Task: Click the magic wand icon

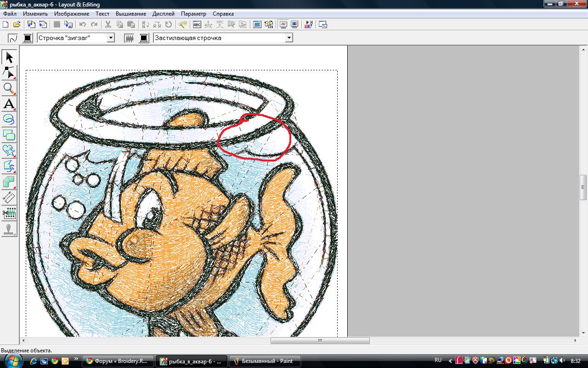Action: point(183,25)
